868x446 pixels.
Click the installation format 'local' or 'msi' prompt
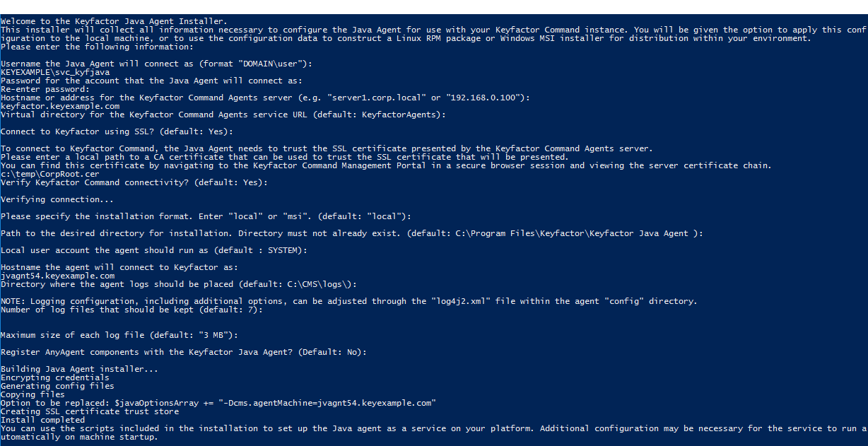pyautogui.click(x=206, y=216)
